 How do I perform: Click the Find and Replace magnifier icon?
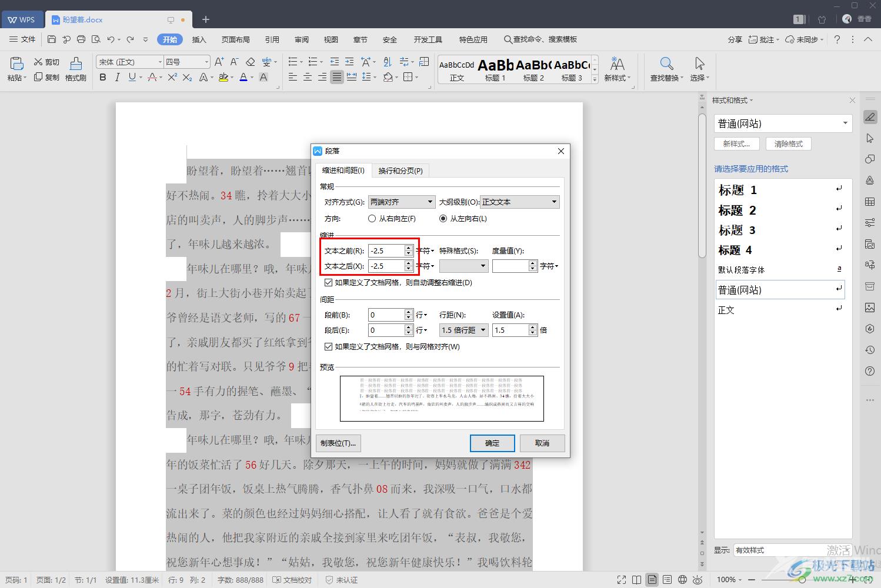(666, 64)
